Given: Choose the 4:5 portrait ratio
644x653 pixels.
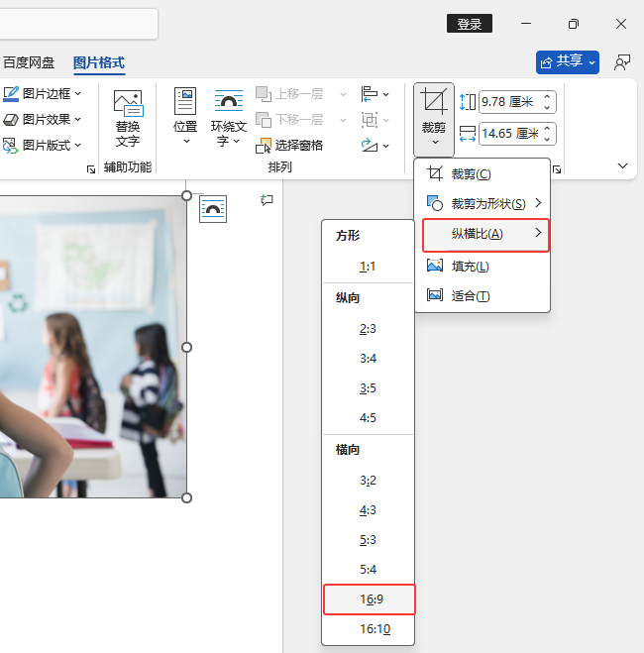Looking at the screenshot, I should pyautogui.click(x=368, y=418).
